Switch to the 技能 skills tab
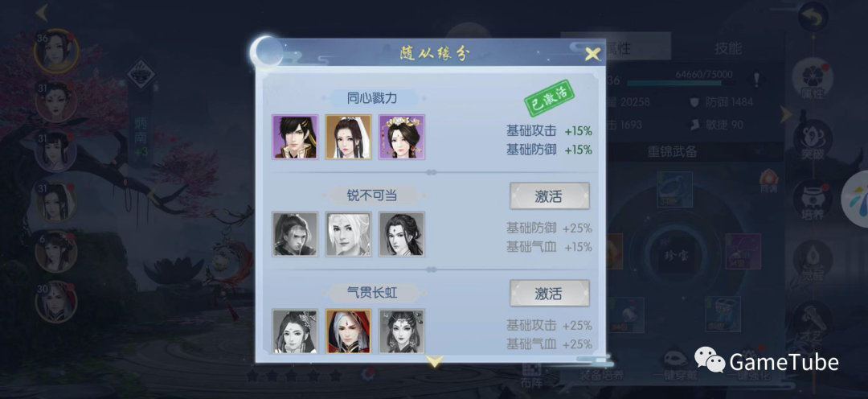Viewport: 868px width, 399px height. pyautogui.click(x=728, y=48)
